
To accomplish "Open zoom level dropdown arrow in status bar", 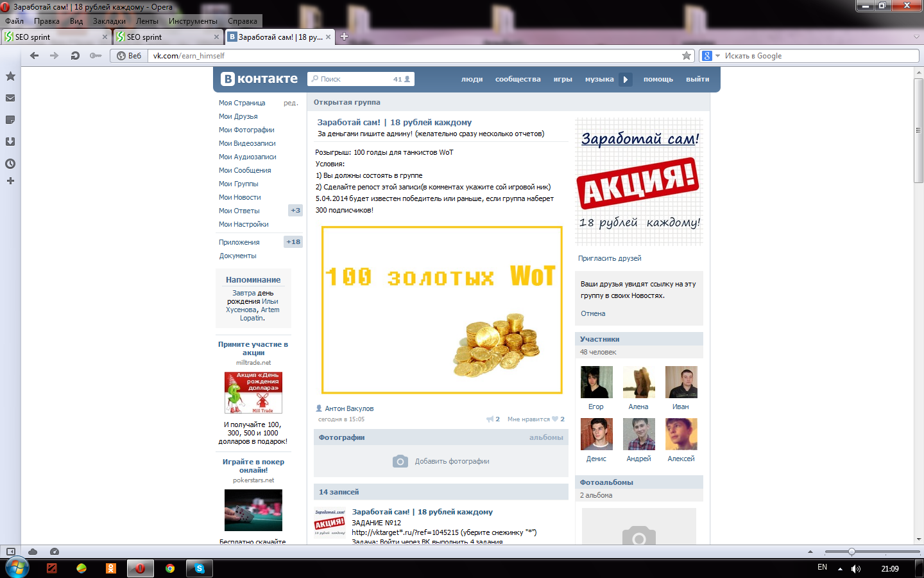I will pos(810,552).
